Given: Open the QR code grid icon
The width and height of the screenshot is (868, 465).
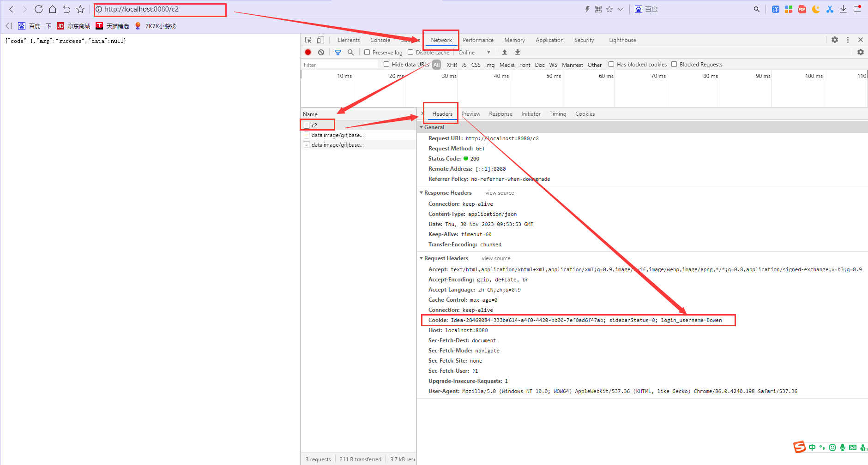Looking at the screenshot, I should 598,9.
